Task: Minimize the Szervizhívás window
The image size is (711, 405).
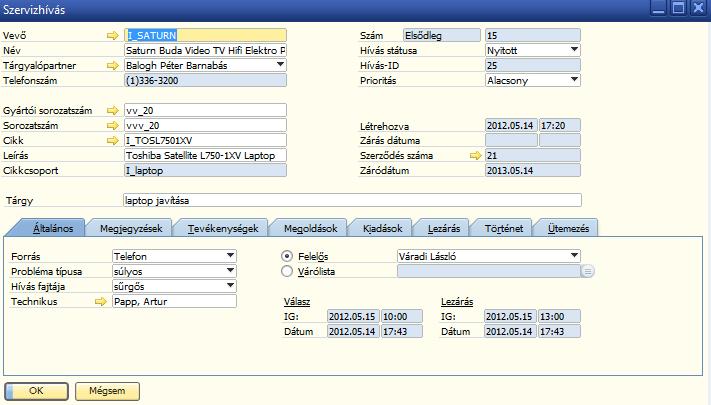Action: (658, 8)
